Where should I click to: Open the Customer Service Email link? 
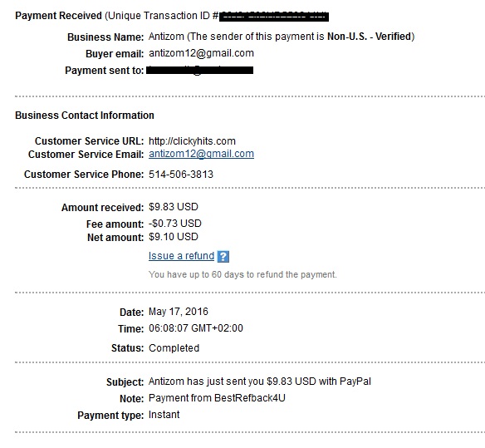(x=201, y=154)
